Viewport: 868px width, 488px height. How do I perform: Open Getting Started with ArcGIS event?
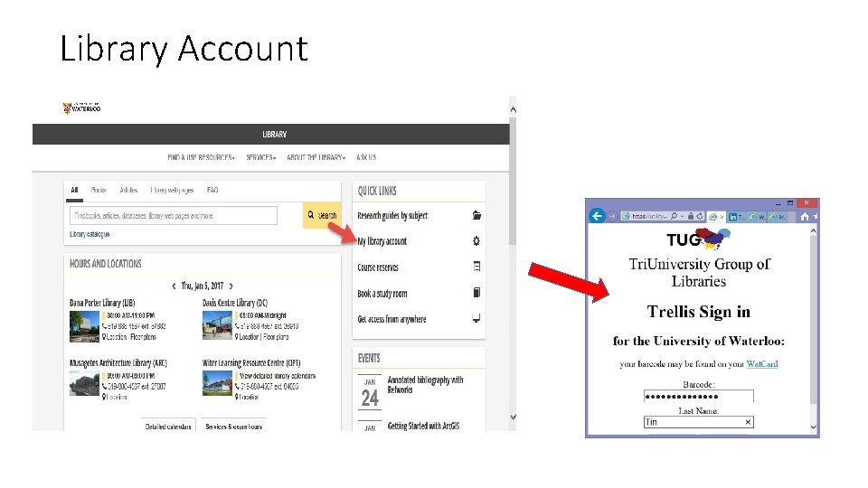pos(423,426)
